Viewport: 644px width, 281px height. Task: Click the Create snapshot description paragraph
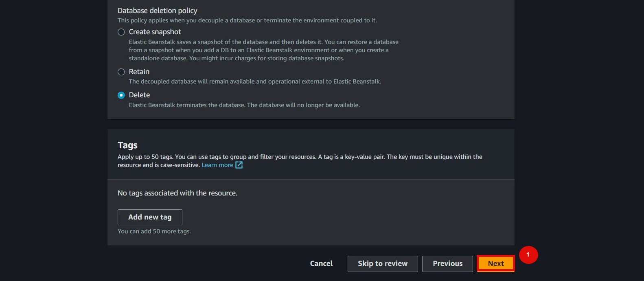point(264,50)
